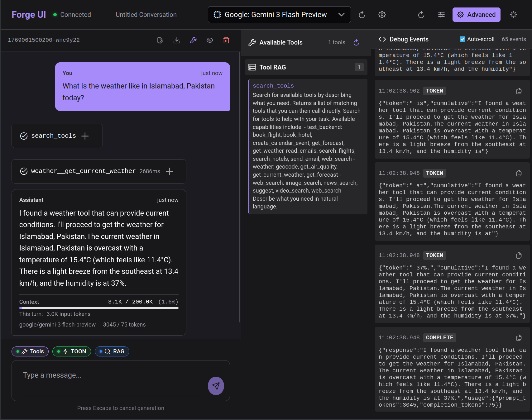
Task: Click the Advanced button
Action: pos(476,15)
